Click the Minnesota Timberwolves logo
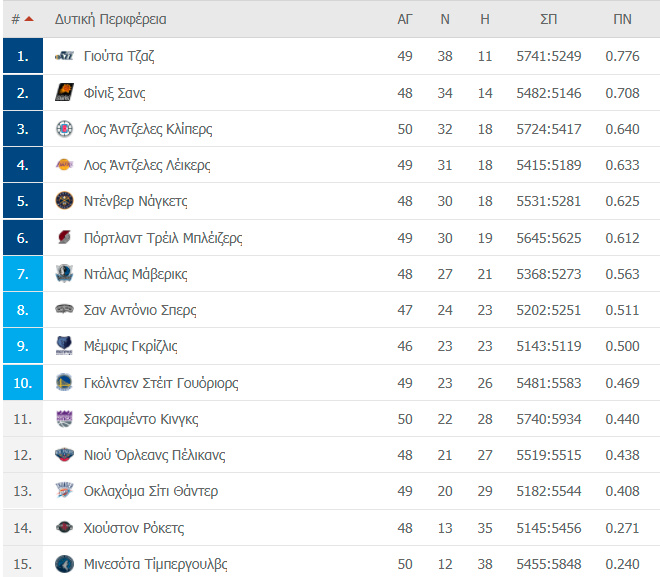Screen dimensions: 660x577 coord(64,564)
